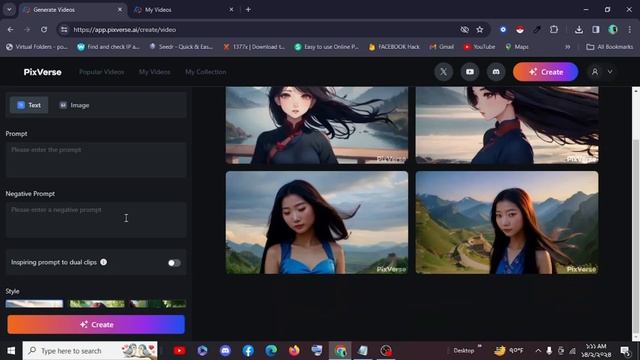Image resolution: width=640 pixels, height=360 pixels.
Task: Open Virtual Folders bookmark
Action: pyautogui.click(x=36, y=47)
